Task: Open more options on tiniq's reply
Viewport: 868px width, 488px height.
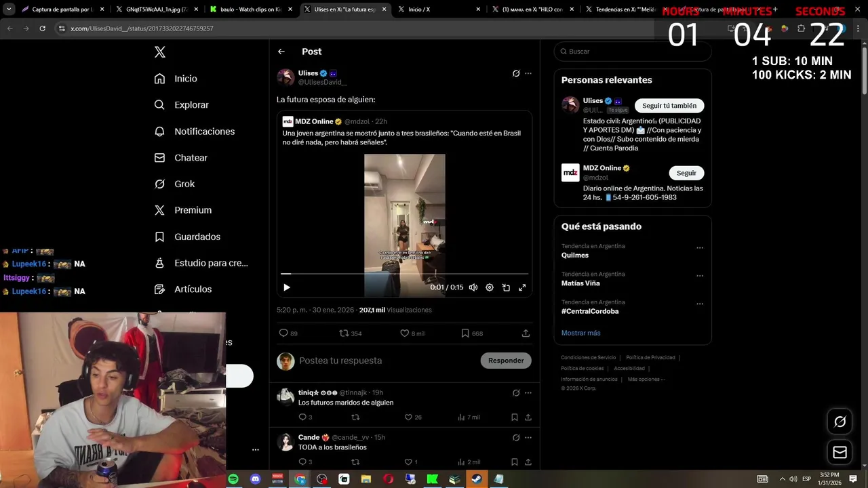Action: 528,392
